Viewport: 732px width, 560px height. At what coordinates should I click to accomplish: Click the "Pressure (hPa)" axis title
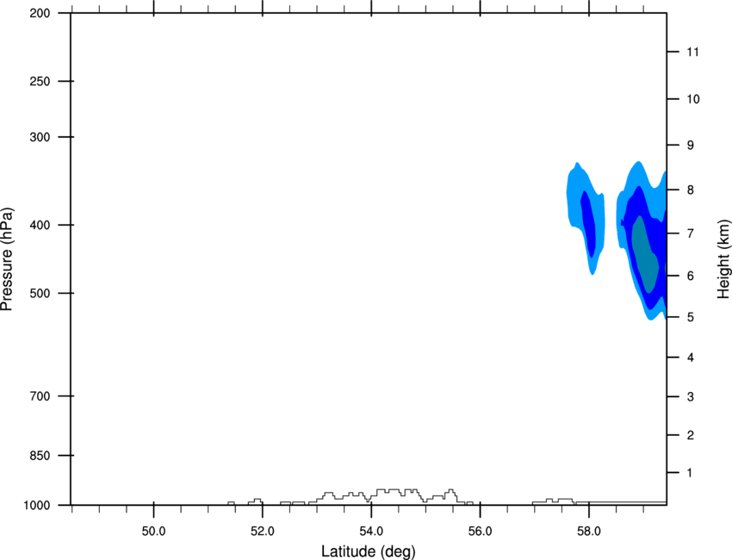coord(7,258)
